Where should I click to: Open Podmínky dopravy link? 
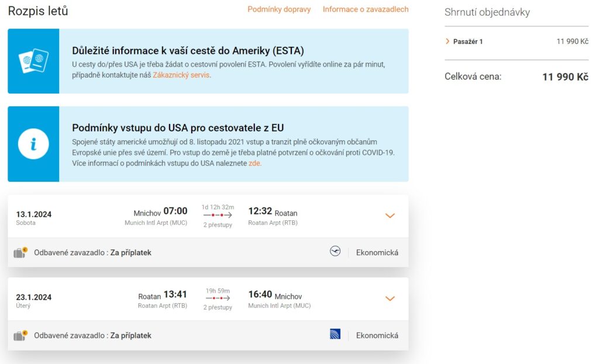pyautogui.click(x=279, y=9)
